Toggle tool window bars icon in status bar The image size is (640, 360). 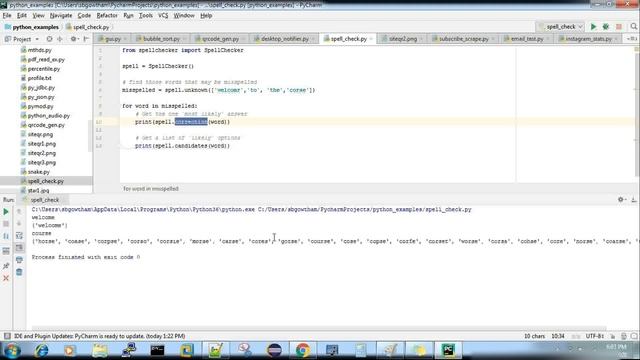(x=7, y=336)
